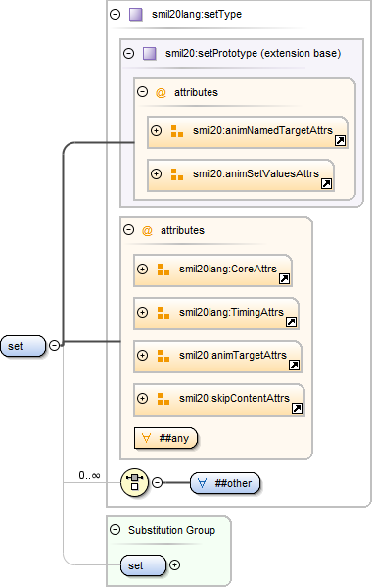Click attribute group icon for animNamedTargetAttrs

click(x=177, y=131)
